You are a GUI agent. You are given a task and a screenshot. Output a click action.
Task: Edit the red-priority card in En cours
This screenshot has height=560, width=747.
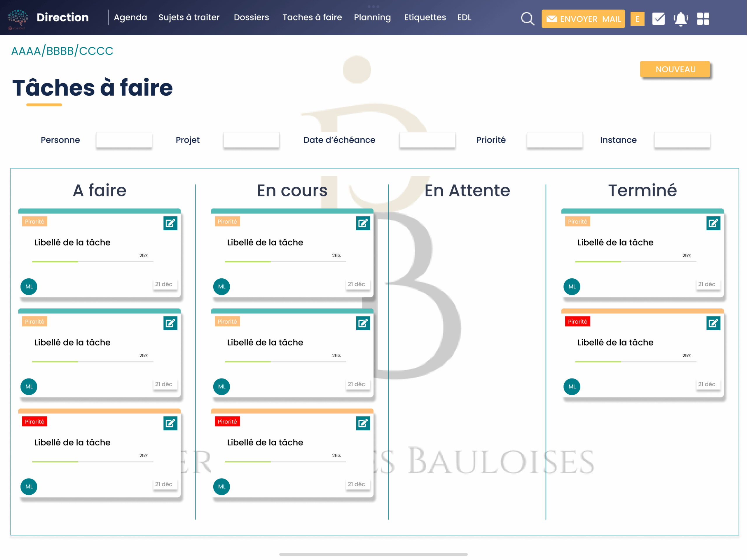coord(363,423)
